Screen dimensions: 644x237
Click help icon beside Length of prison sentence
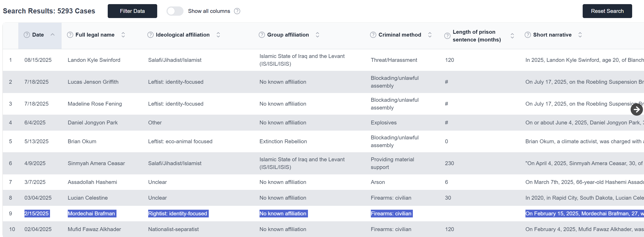point(447,36)
